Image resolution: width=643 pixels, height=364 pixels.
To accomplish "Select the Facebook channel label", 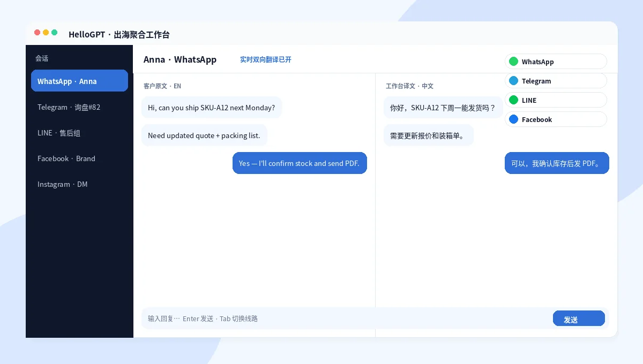I will point(537,119).
